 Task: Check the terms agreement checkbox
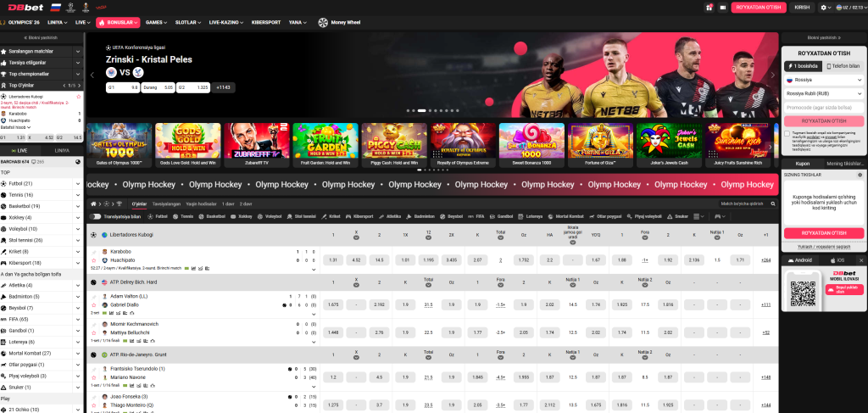(x=786, y=133)
